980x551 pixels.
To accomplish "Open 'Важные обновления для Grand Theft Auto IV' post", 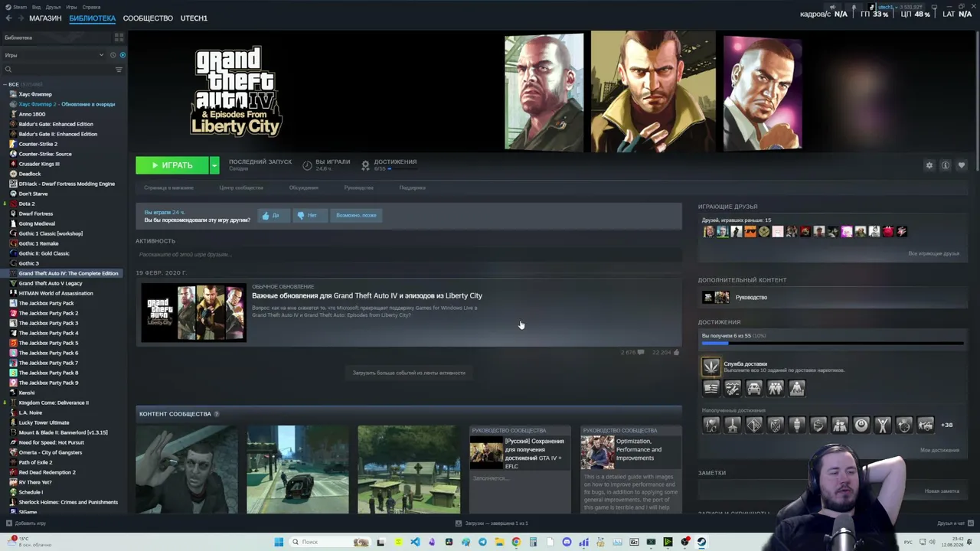I will (x=367, y=295).
